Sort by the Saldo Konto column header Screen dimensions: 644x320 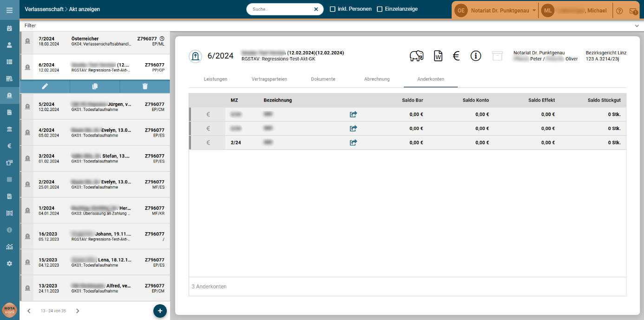[476, 100]
